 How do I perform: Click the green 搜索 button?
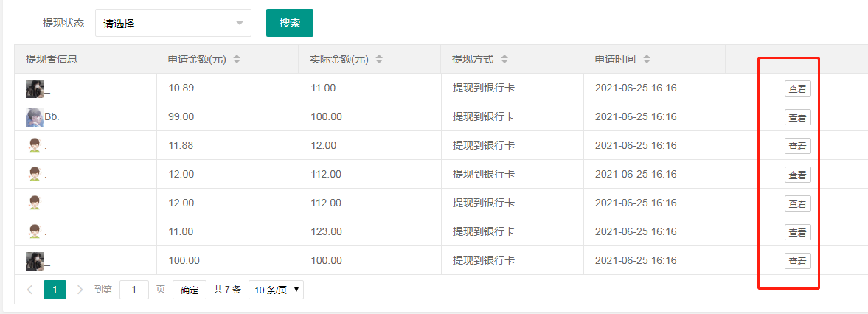[x=290, y=24]
